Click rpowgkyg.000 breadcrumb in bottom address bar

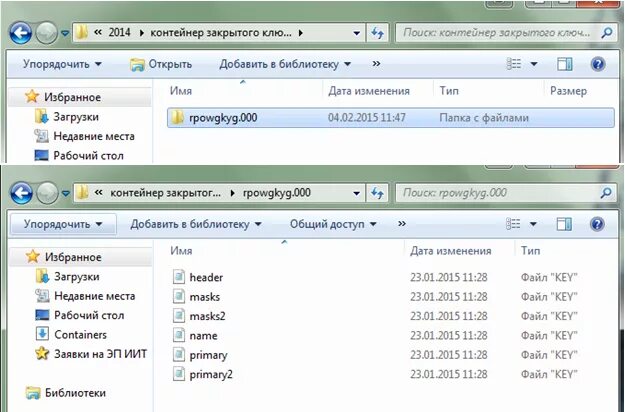tap(277, 193)
